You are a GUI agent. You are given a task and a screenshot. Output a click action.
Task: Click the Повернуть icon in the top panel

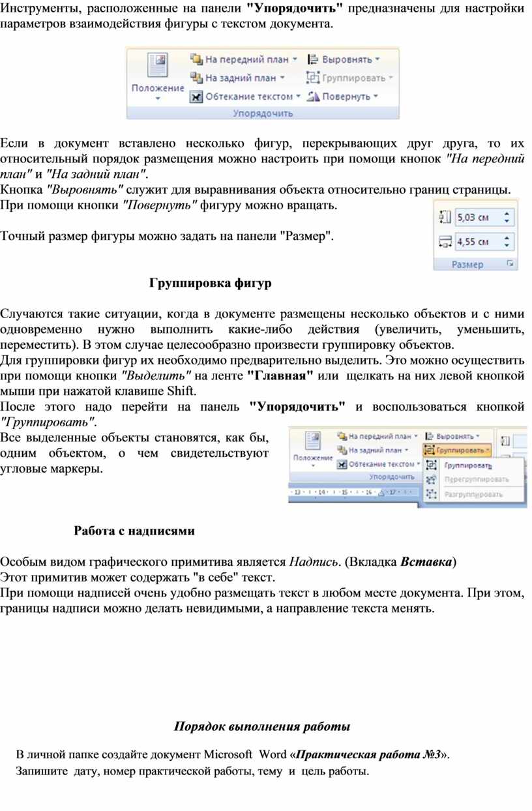click(312, 96)
